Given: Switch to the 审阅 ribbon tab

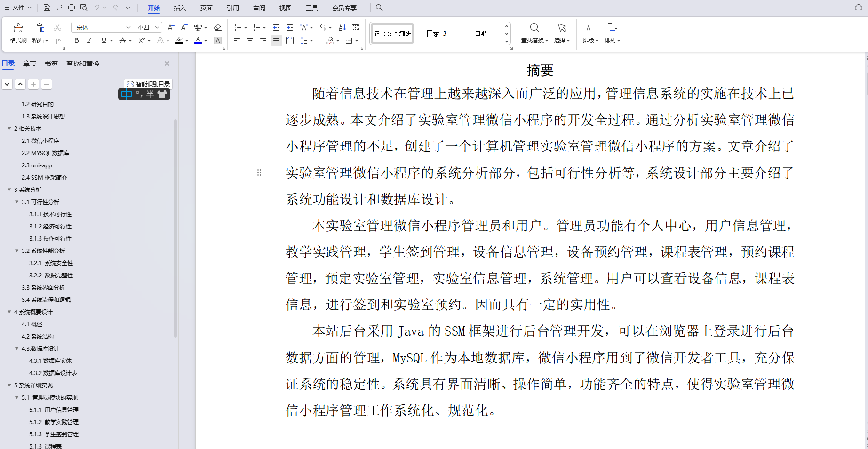Looking at the screenshot, I should (x=259, y=8).
